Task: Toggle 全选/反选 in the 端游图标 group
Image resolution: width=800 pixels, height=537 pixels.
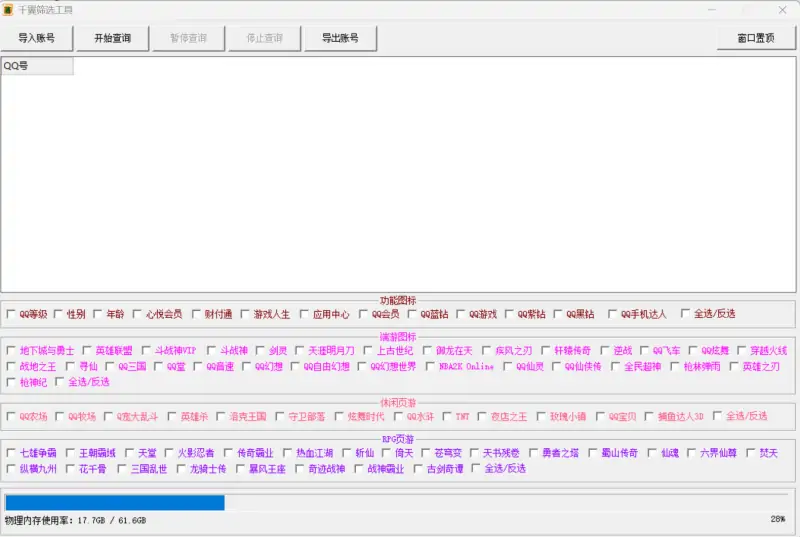Action: 60,381
